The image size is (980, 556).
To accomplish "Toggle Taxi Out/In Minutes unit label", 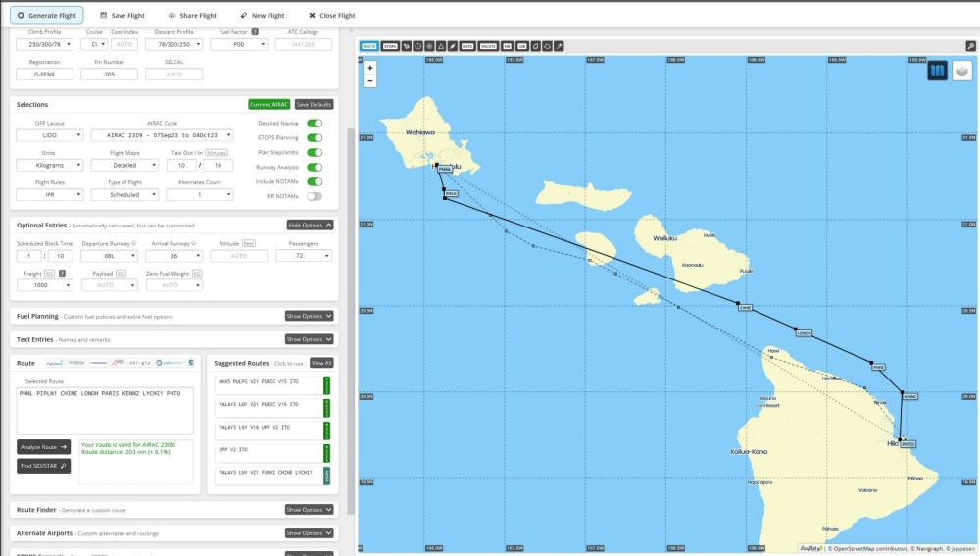I will (x=217, y=153).
